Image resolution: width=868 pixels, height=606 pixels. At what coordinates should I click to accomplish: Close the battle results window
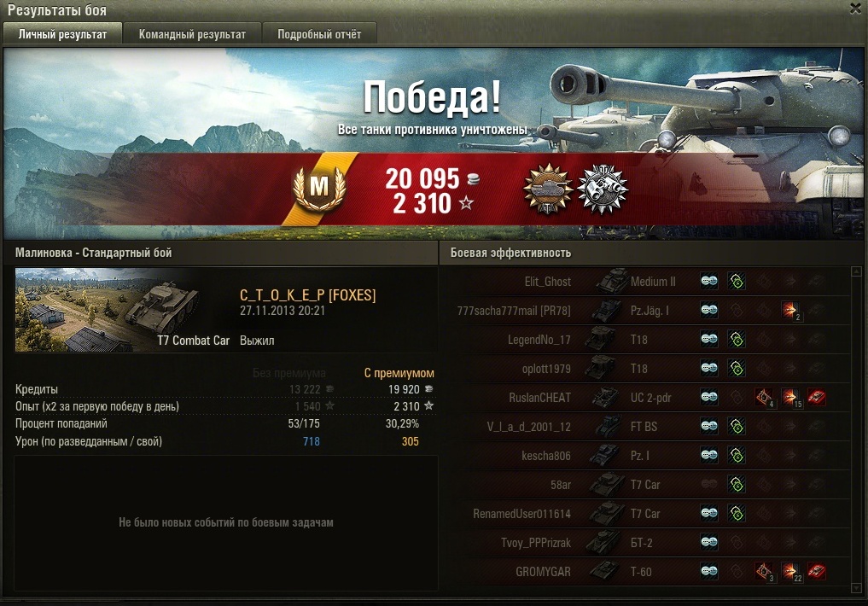point(855,9)
